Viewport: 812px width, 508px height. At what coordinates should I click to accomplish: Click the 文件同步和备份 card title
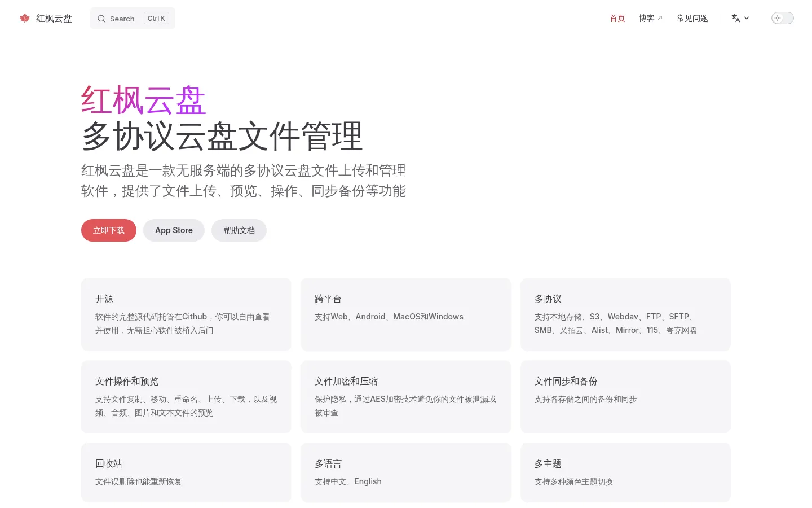tap(566, 381)
